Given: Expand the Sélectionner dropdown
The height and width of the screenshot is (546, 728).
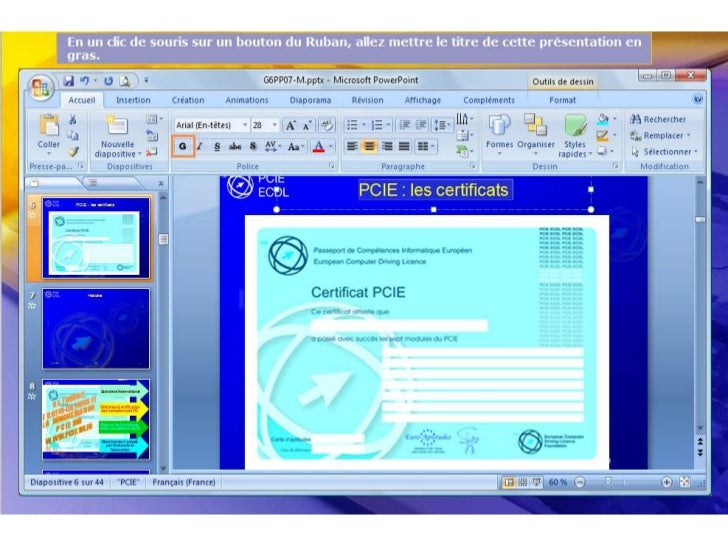Looking at the screenshot, I should click(696, 152).
